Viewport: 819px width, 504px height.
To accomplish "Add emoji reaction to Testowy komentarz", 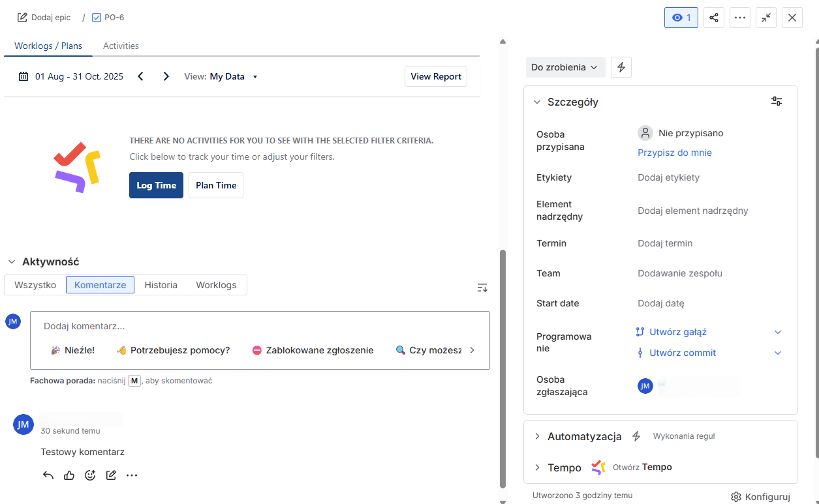I will (x=90, y=475).
